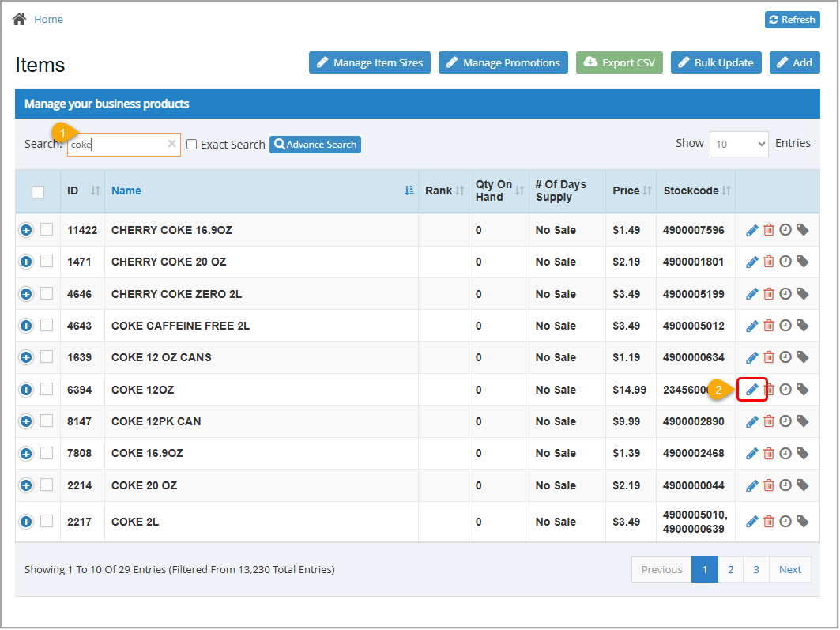Delete the COKE 12 OZ CANS item

[x=769, y=357]
